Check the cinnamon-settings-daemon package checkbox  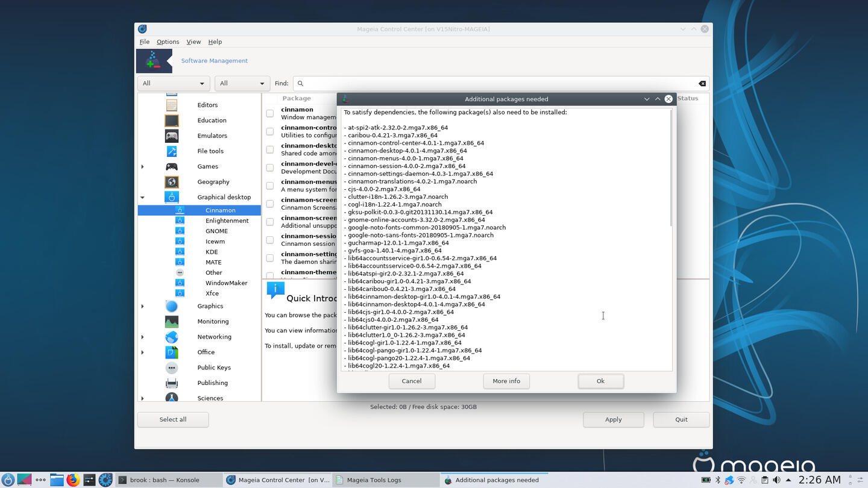coord(270,258)
